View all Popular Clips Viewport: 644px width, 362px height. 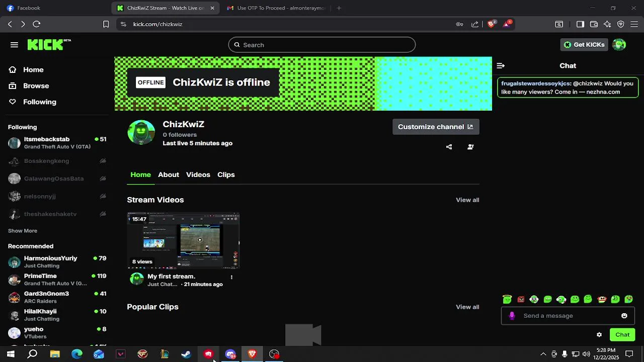point(467,307)
